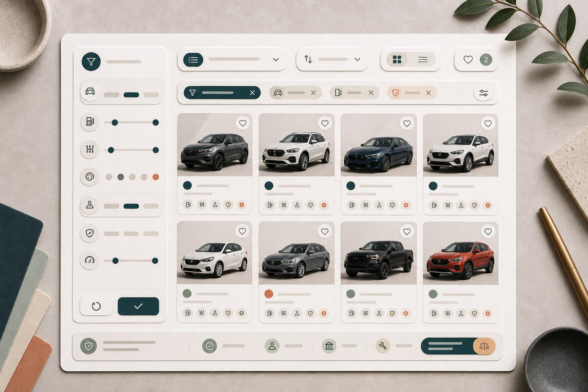The image size is (588, 392).
Task: Click the fuel pump icon in sidebar filters
Action: pyautogui.click(x=90, y=122)
